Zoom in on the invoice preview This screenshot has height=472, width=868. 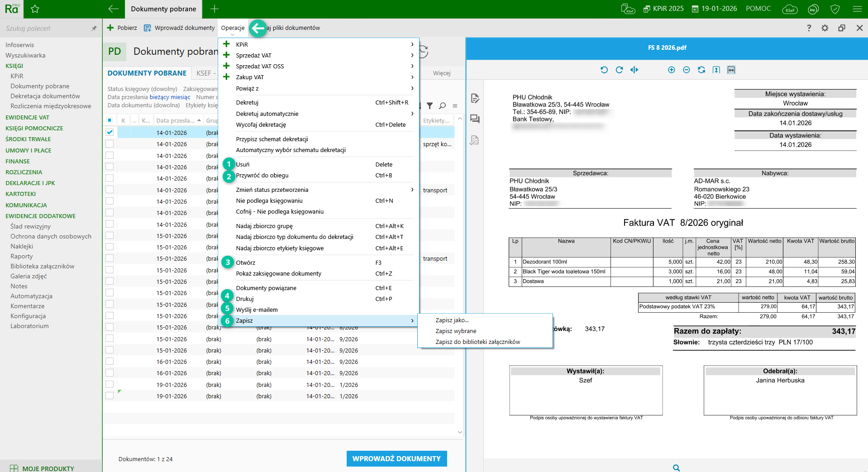point(671,70)
